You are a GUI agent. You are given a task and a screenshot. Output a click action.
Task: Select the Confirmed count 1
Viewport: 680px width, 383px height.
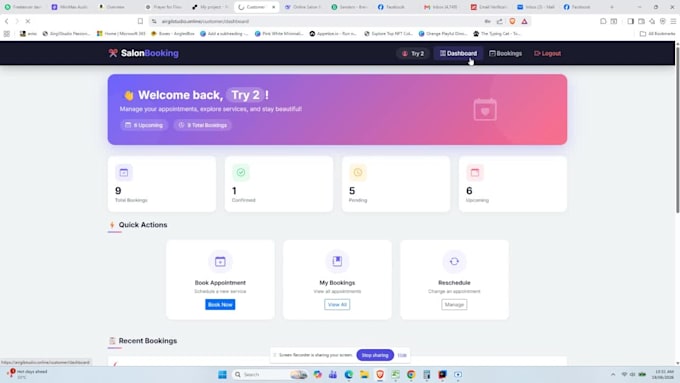pos(234,191)
